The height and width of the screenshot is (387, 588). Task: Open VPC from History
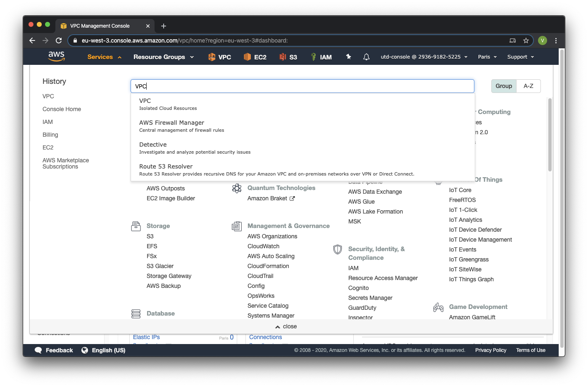click(48, 96)
